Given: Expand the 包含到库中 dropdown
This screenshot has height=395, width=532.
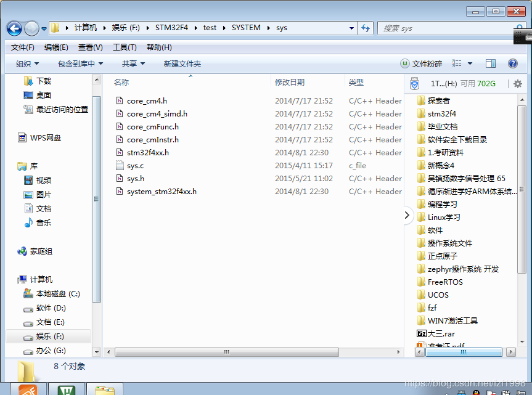Looking at the screenshot, I should (x=80, y=63).
